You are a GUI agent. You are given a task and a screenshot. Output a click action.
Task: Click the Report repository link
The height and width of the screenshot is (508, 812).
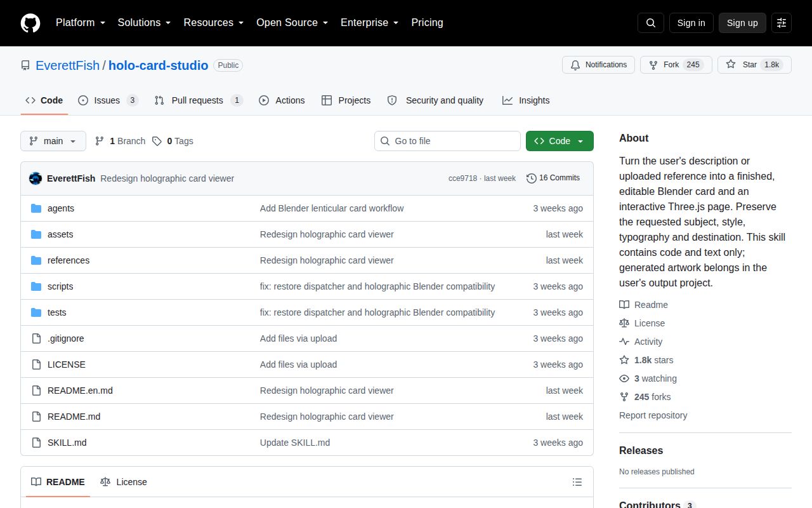653,415
